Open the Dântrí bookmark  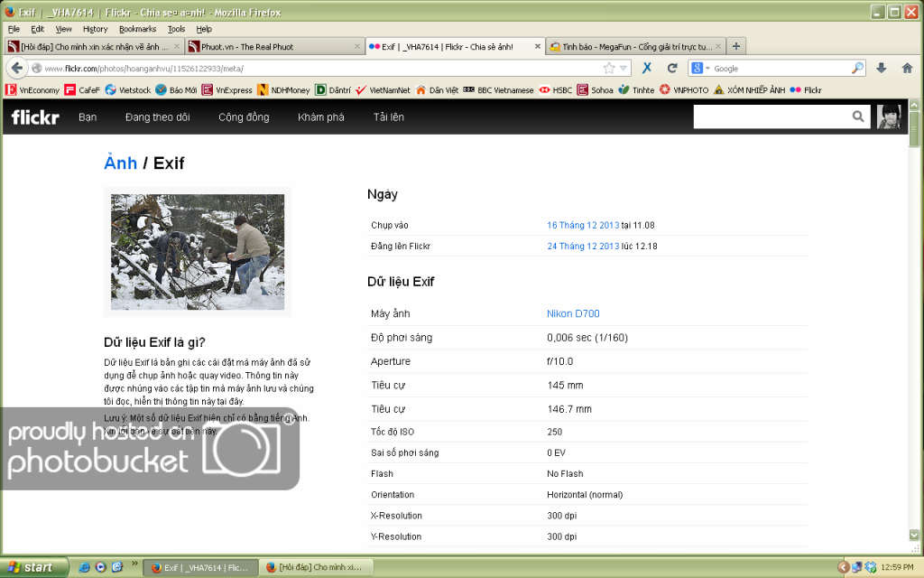[x=333, y=90]
